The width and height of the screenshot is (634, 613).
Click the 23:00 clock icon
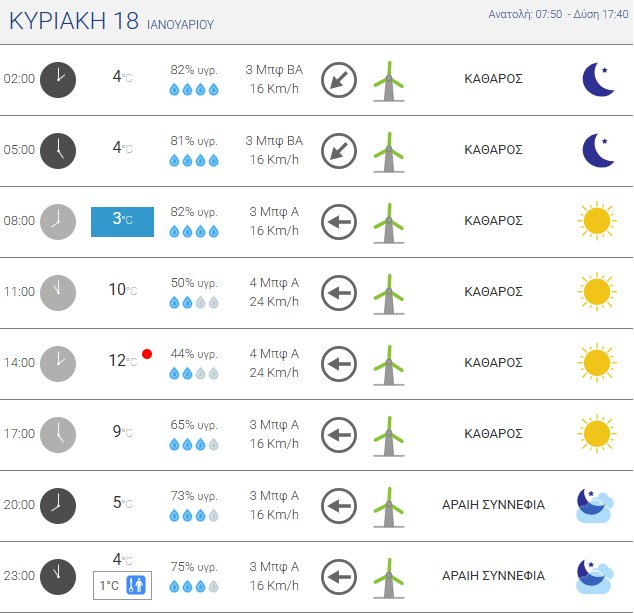pos(57,575)
